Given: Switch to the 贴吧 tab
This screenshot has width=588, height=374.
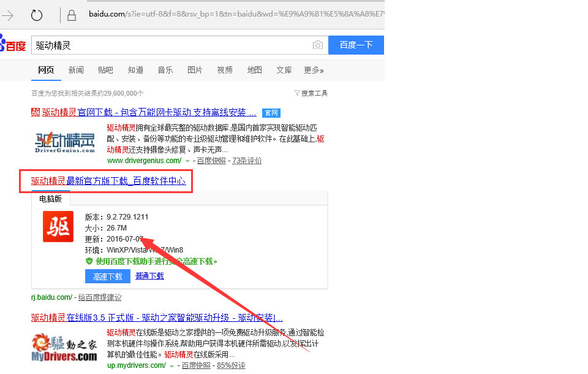Looking at the screenshot, I should click(105, 71).
